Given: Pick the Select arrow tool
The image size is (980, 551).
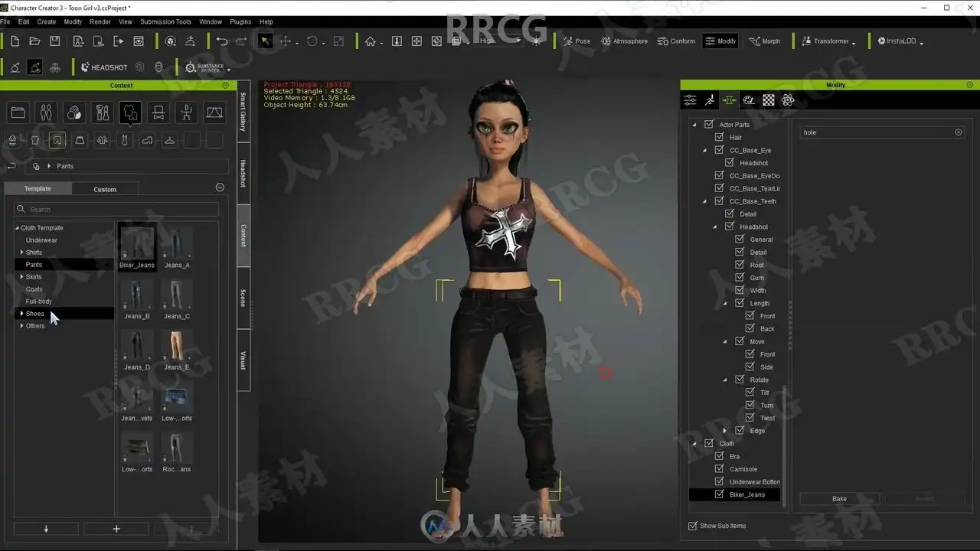Looking at the screenshot, I should [265, 41].
